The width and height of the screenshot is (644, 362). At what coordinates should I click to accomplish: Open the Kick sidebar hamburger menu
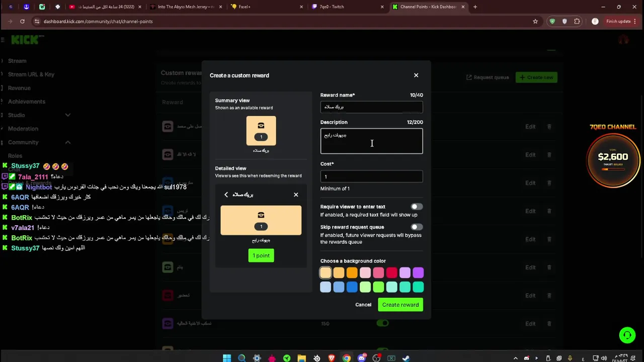tap(3, 39)
